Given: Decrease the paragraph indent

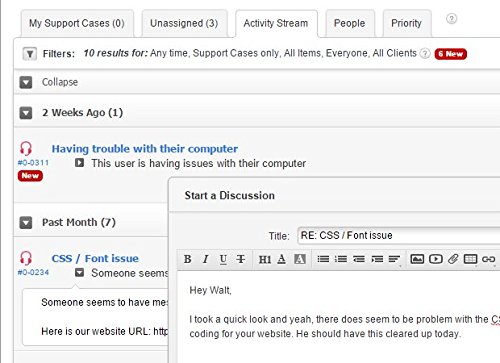Looking at the screenshot, I should coord(359,259).
